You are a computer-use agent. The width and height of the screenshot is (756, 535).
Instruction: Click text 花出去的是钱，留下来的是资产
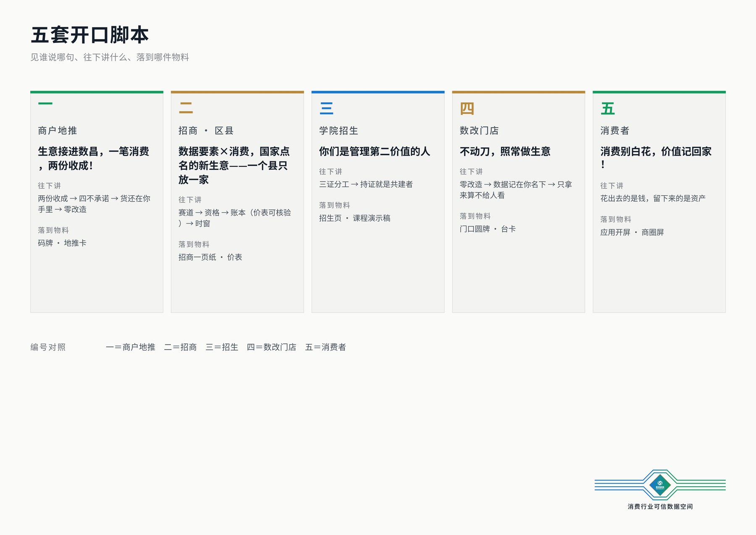tap(653, 198)
